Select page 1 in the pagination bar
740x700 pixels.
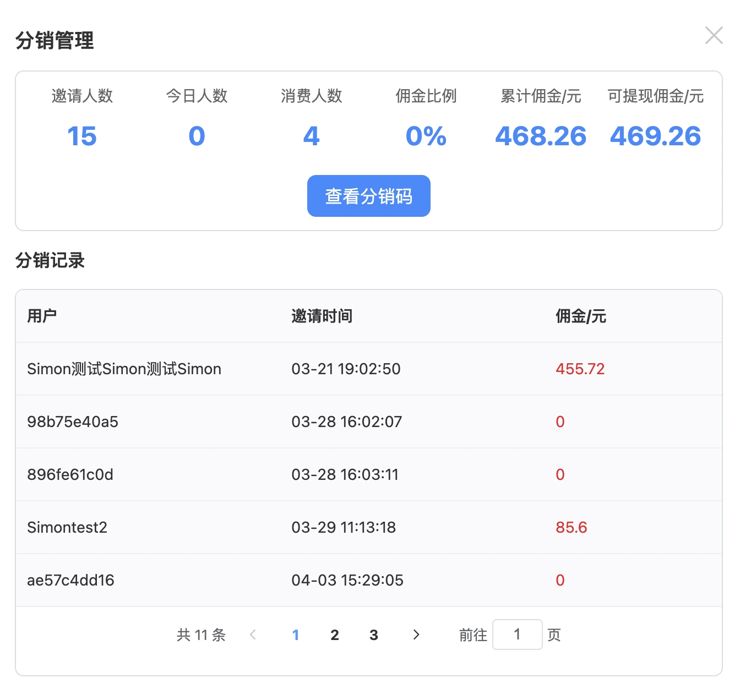pyautogui.click(x=296, y=635)
